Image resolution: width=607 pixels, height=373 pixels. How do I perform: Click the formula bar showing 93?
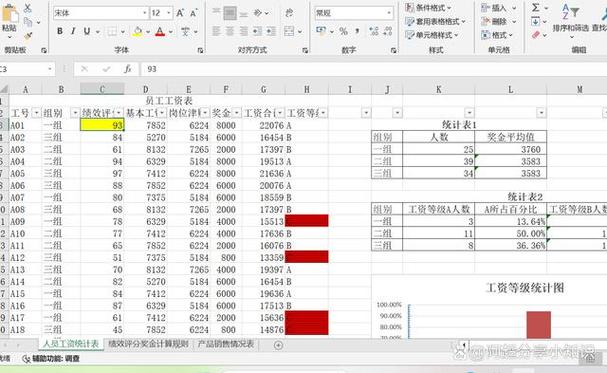pyautogui.click(x=374, y=69)
